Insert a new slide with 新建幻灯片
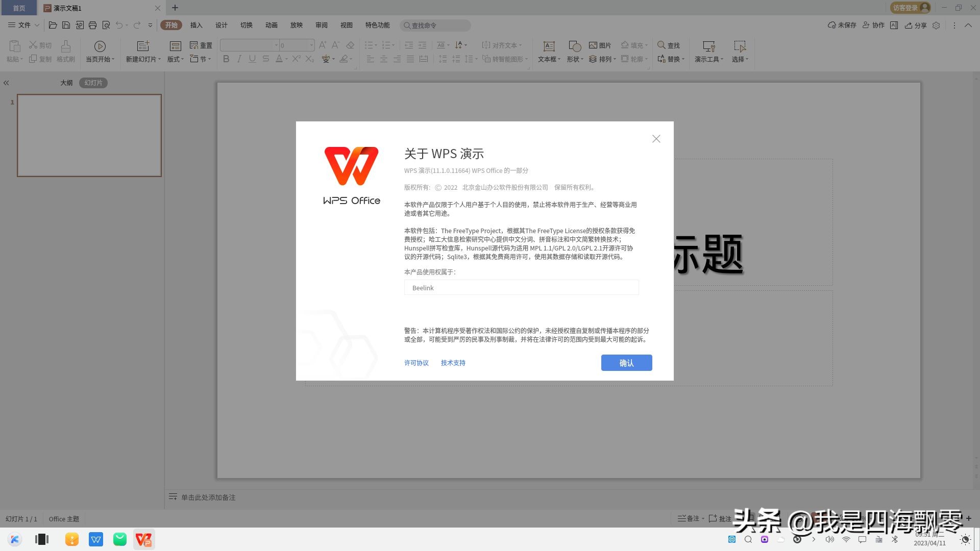Image resolution: width=980 pixels, height=551 pixels. [x=141, y=51]
